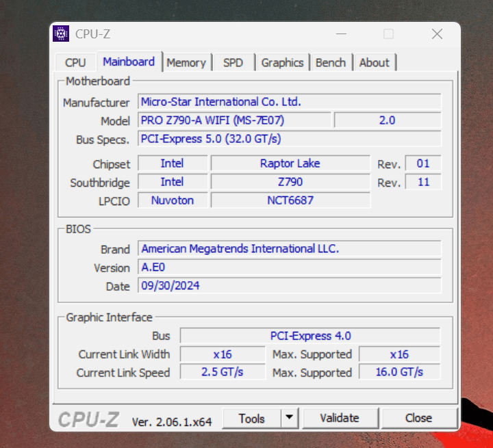This screenshot has height=448, width=493.
Task: Click the BIOS Date 09/30/2024 field
Action: click(x=289, y=286)
